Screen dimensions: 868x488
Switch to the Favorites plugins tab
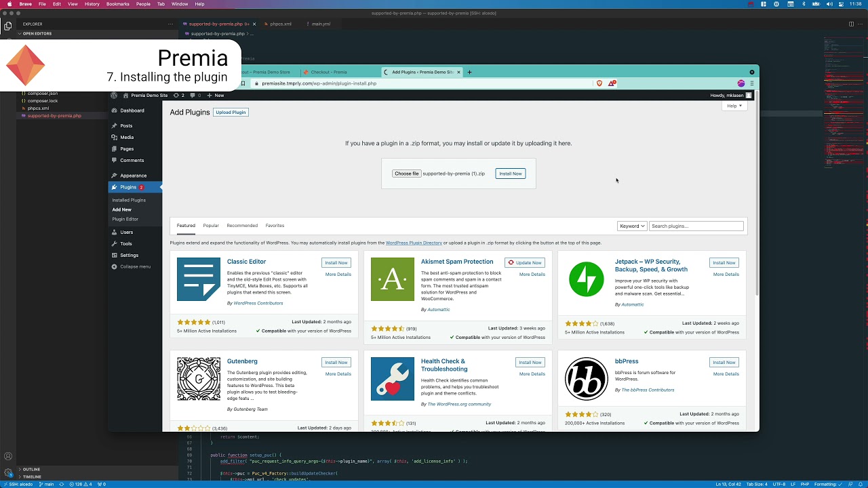[x=275, y=226]
